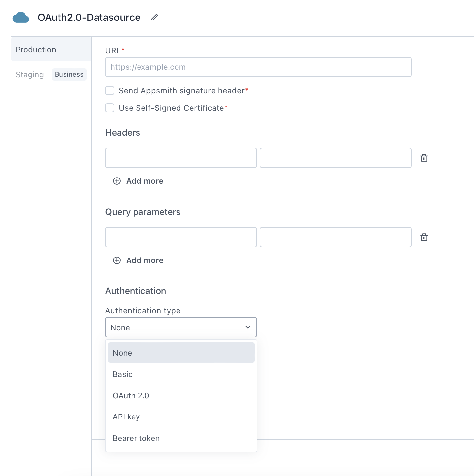Image resolution: width=474 pixels, height=476 pixels.
Task: Choose Bearer token authentication type
Action: 136,438
